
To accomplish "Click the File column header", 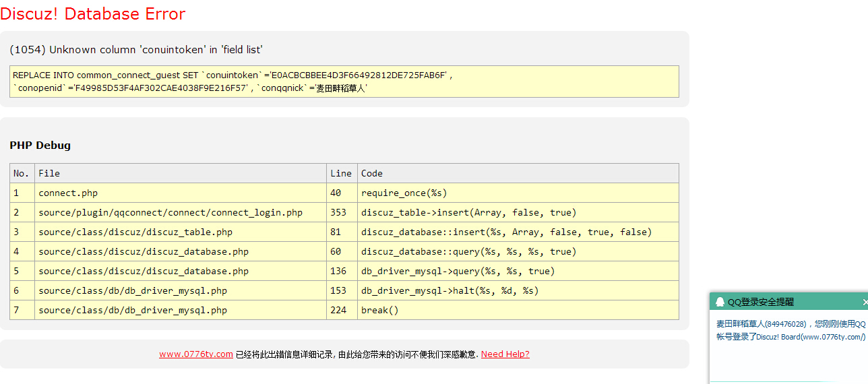I will pos(49,173).
